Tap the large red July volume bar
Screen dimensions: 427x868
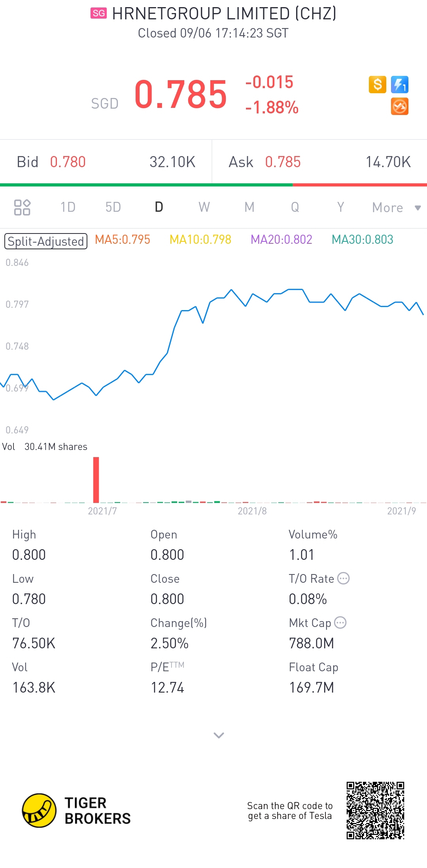(96, 480)
